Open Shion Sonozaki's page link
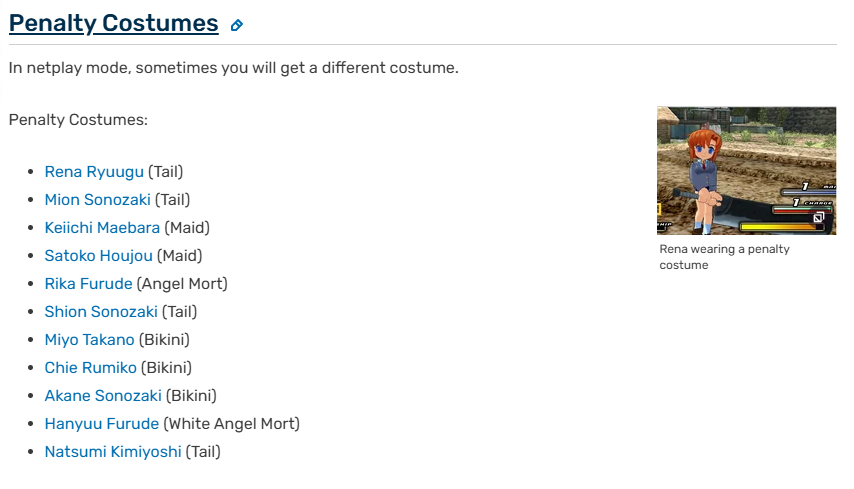The image size is (854, 489). point(101,312)
